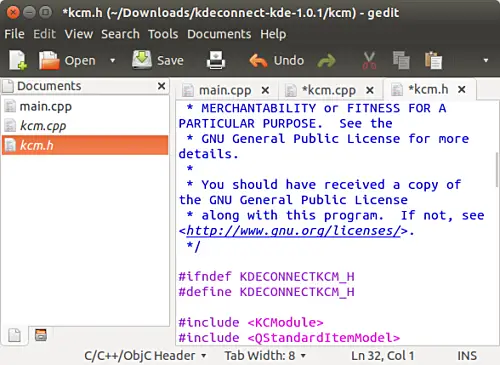
Task: Open the Tab Width: 8 dropdown
Action: pos(265,356)
